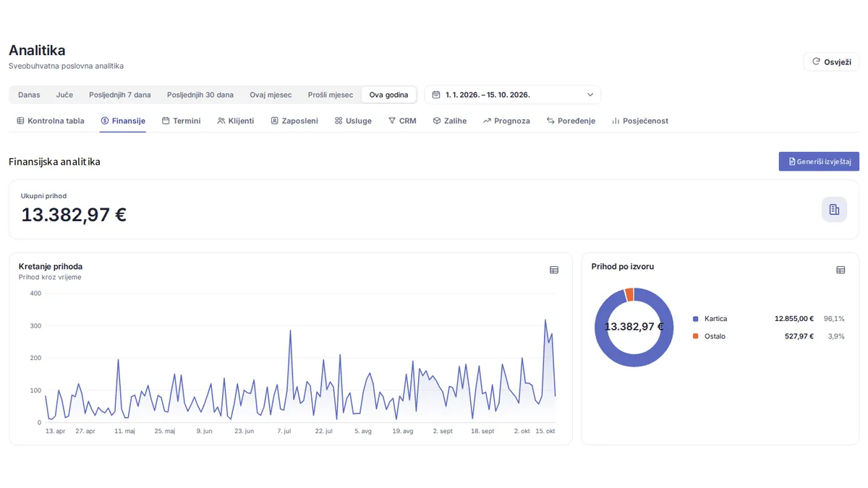Click the refresh icon in Osvježi button
Screen dimensions: 868x488
816,61
